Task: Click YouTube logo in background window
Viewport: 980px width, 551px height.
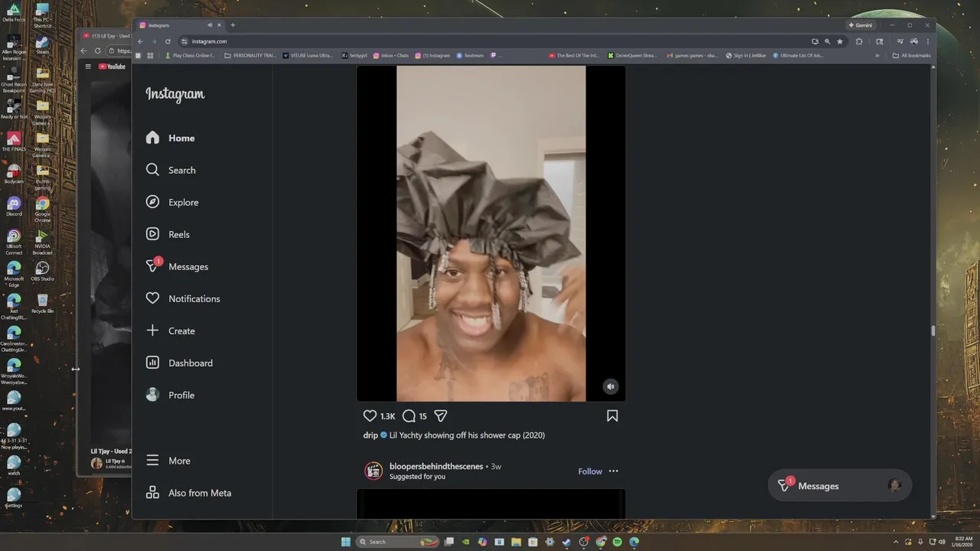Action: tap(112, 67)
